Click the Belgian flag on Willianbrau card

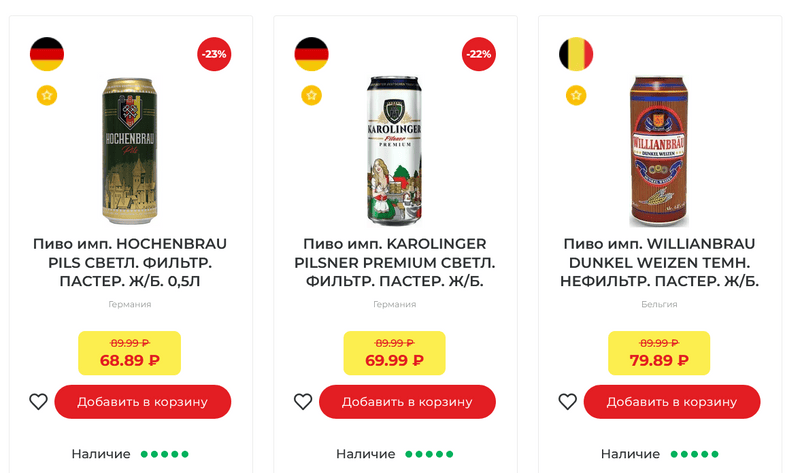click(x=576, y=54)
